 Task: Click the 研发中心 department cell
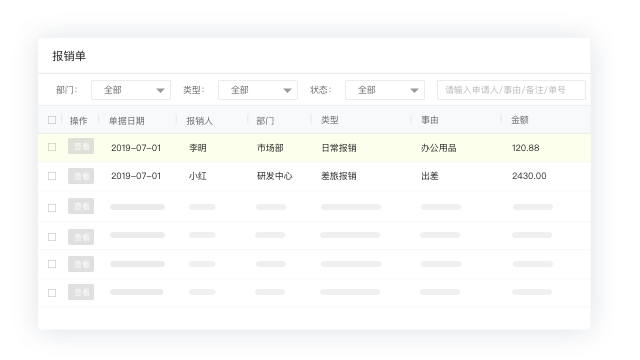tap(275, 176)
